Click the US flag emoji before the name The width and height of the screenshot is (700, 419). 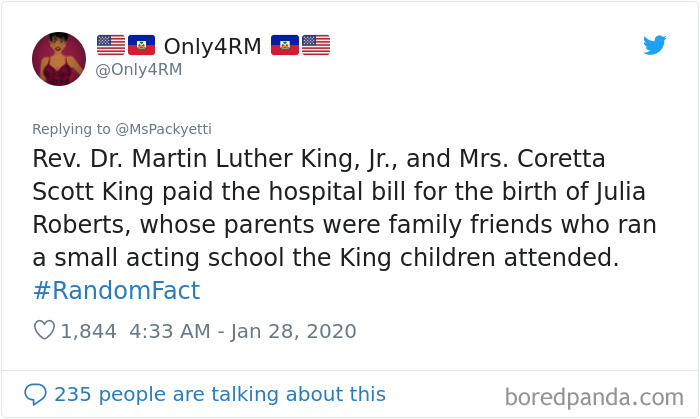pyautogui.click(x=111, y=45)
